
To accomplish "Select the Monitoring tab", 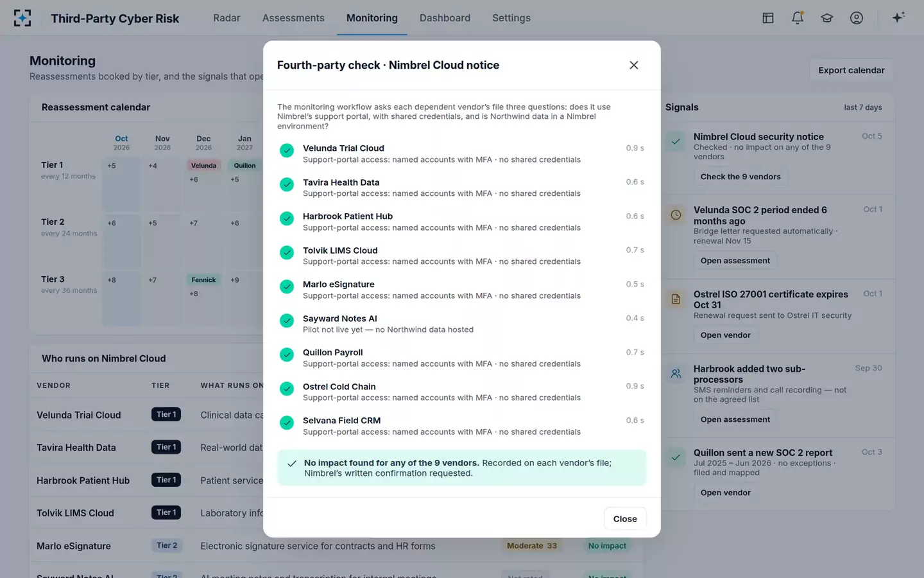I will [x=372, y=18].
